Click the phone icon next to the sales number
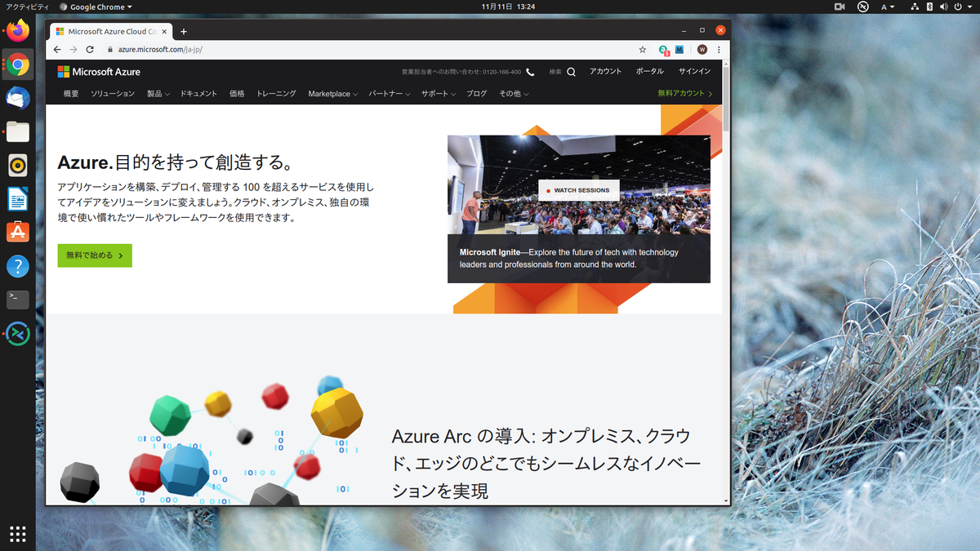980x551 pixels. click(x=531, y=71)
